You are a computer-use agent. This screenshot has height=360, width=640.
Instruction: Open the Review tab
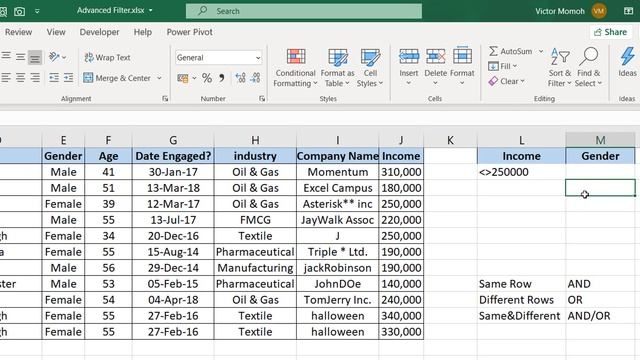(18, 32)
